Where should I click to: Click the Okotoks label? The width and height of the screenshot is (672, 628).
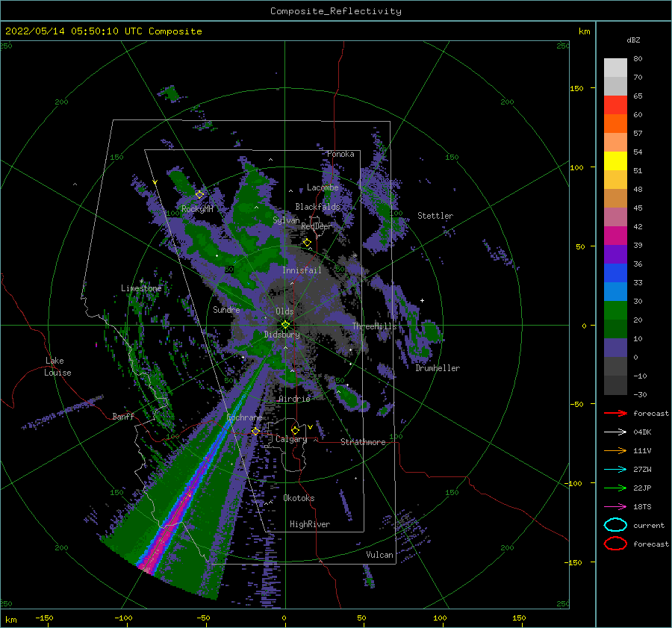tap(299, 498)
